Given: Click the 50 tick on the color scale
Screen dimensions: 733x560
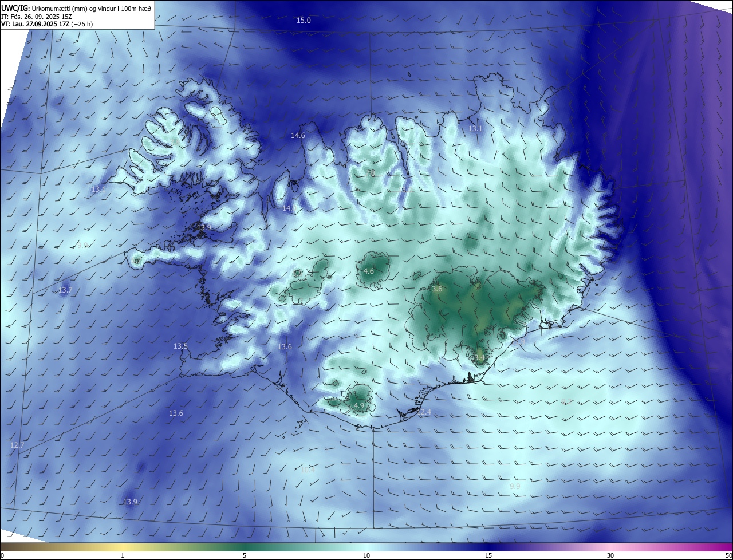Looking at the screenshot, I should tap(728, 555).
